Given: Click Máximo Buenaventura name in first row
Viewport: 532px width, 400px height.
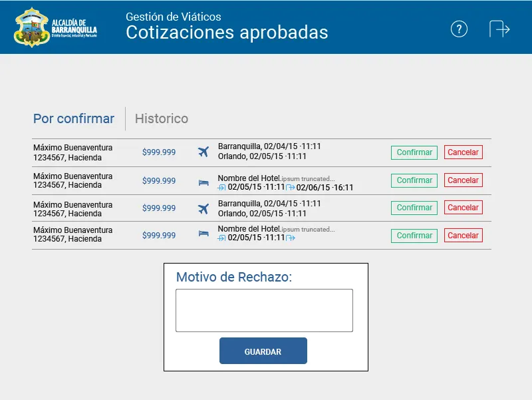Looking at the screenshot, I should tap(72, 148).
